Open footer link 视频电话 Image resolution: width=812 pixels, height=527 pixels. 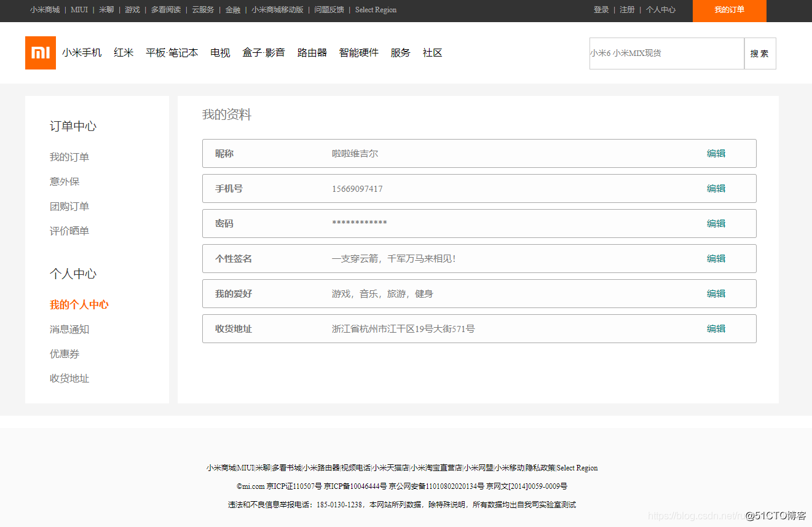click(x=356, y=468)
